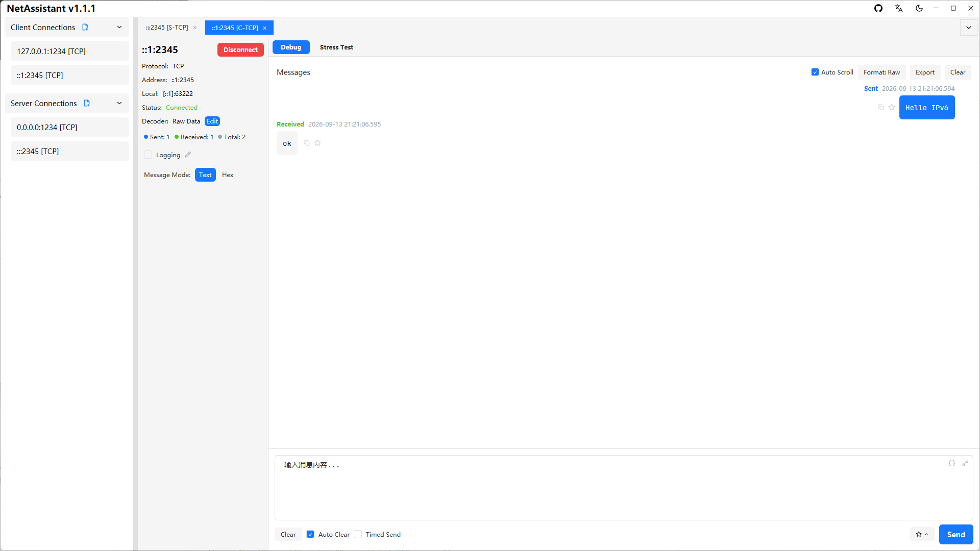
Task: Open the tab list dropdown arrow
Action: tap(969, 28)
